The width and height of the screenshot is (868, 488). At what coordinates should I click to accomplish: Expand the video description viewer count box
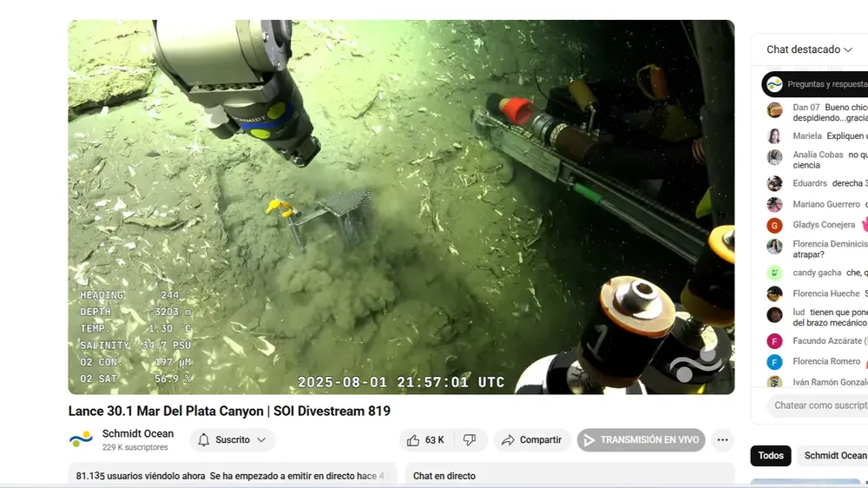232,476
